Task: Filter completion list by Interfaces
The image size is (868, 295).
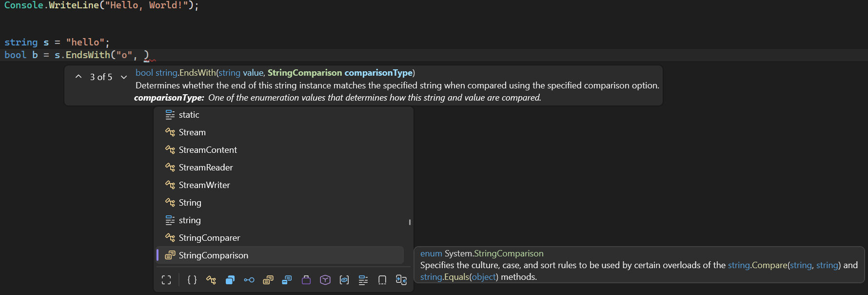Action: coord(249,280)
